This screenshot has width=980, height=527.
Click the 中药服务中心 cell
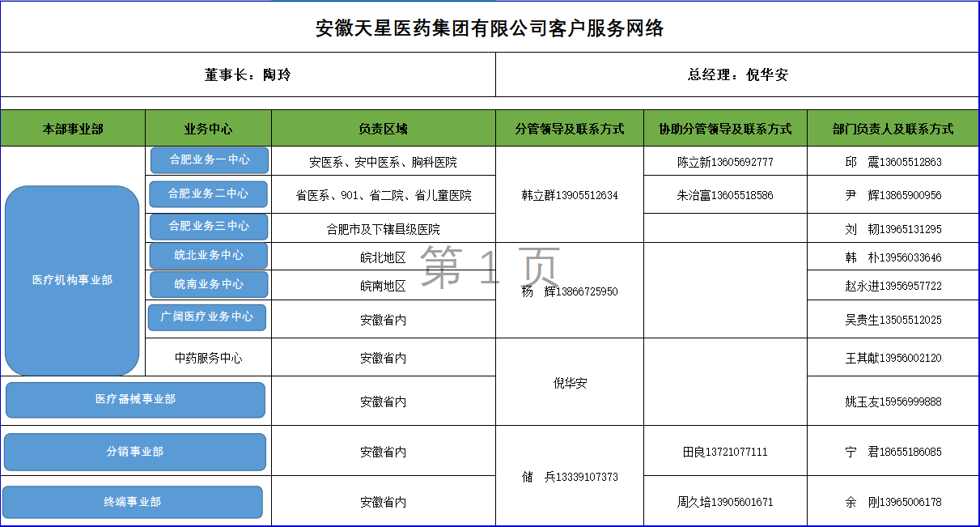point(208,358)
